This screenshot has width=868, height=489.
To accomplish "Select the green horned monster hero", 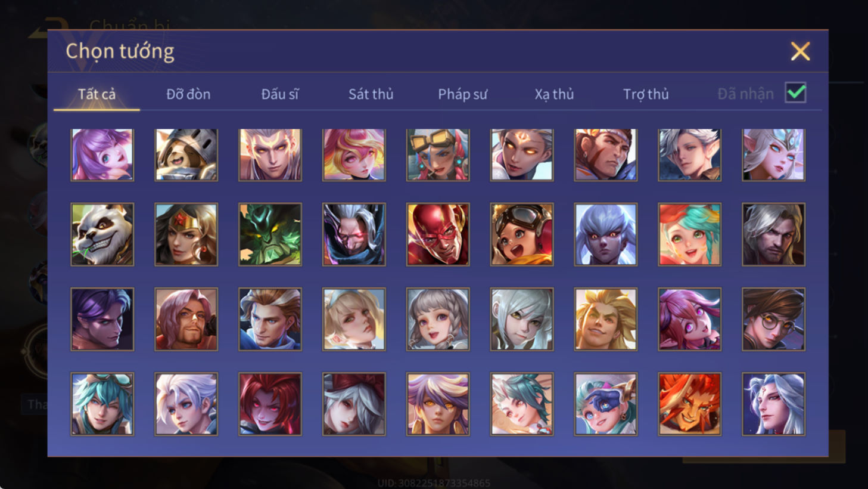I will [270, 234].
